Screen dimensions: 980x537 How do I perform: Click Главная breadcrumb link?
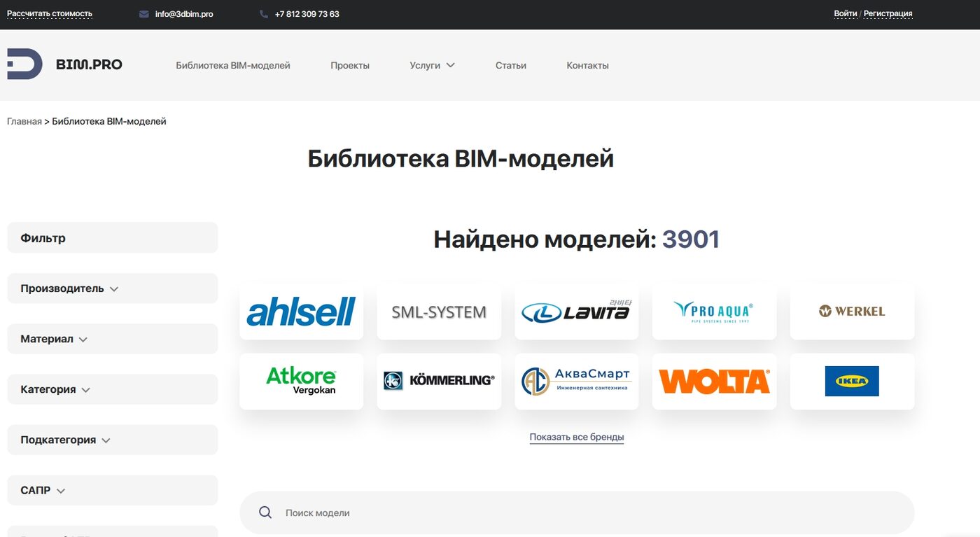[x=24, y=121]
